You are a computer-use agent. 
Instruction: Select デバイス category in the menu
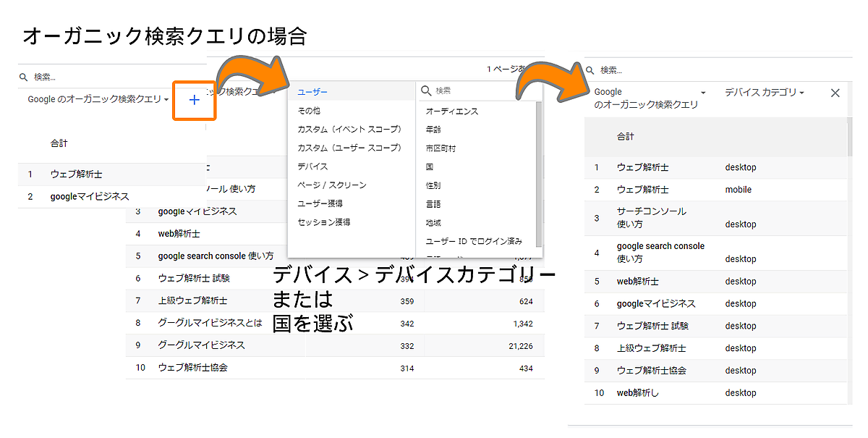(x=312, y=167)
